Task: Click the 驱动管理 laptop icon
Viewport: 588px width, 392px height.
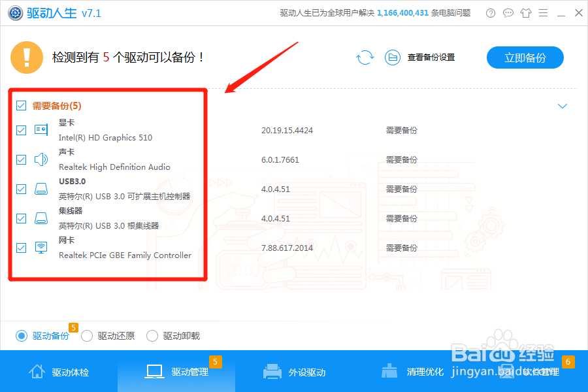Action: pyautogui.click(x=154, y=371)
